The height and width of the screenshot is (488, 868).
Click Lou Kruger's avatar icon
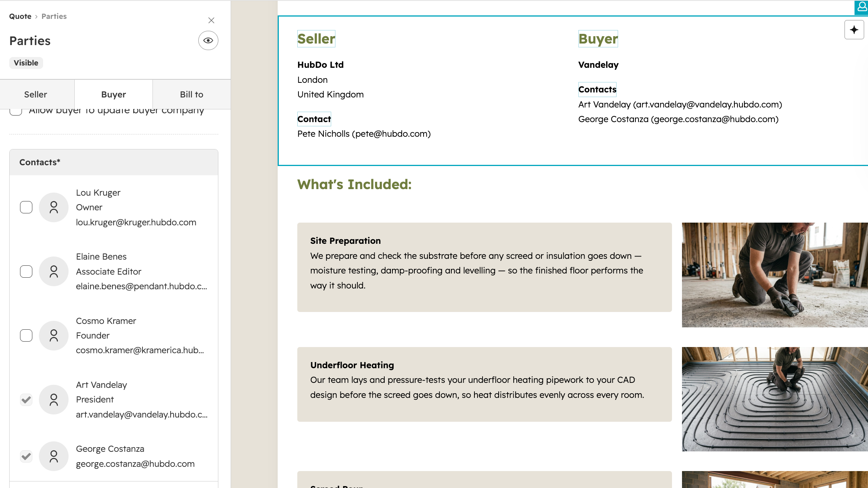point(54,207)
